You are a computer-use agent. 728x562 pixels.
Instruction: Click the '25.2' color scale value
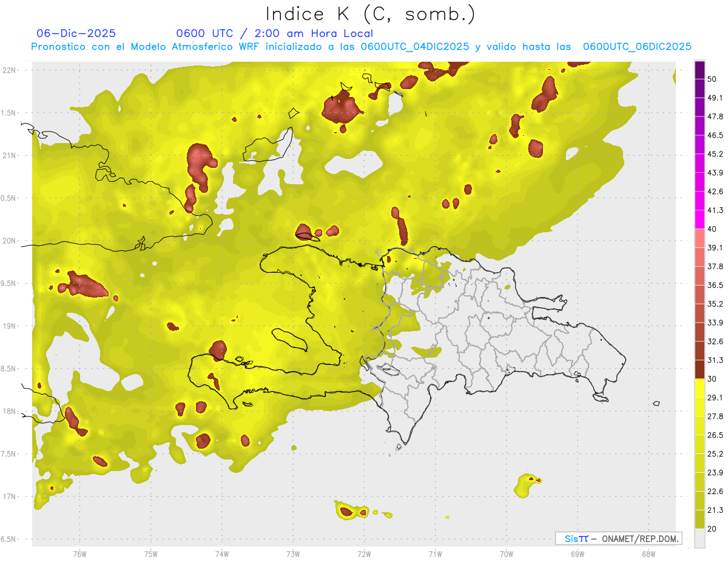715,453
